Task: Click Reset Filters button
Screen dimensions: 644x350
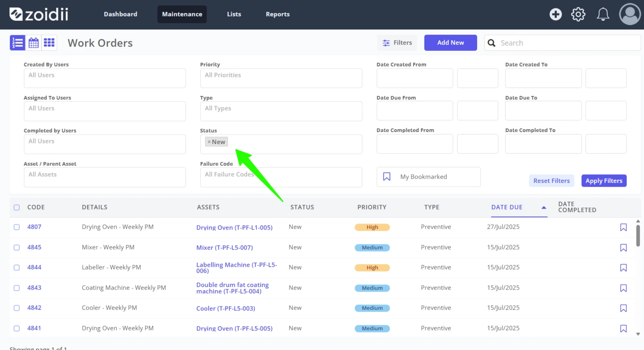Action: pos(551,181)
